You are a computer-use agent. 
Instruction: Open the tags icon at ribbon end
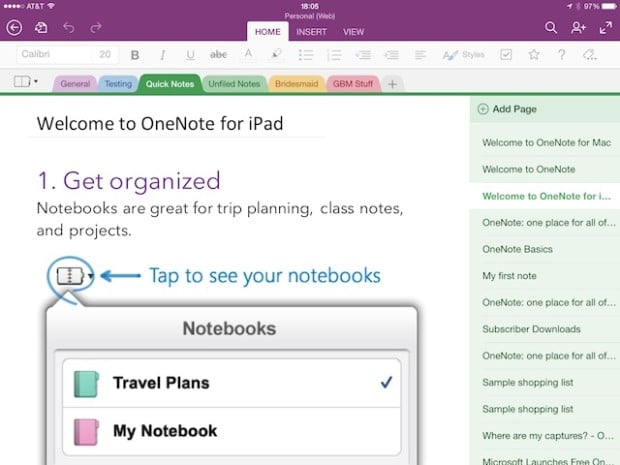pos(590,55)
